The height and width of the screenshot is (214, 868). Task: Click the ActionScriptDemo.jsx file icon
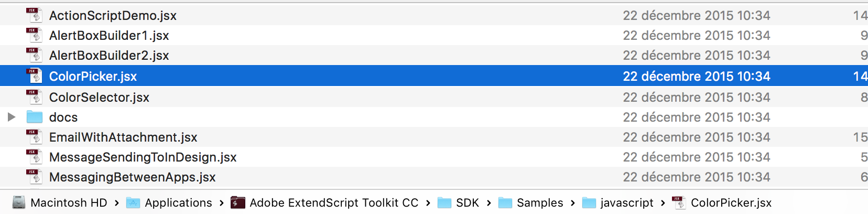(34, 15)
